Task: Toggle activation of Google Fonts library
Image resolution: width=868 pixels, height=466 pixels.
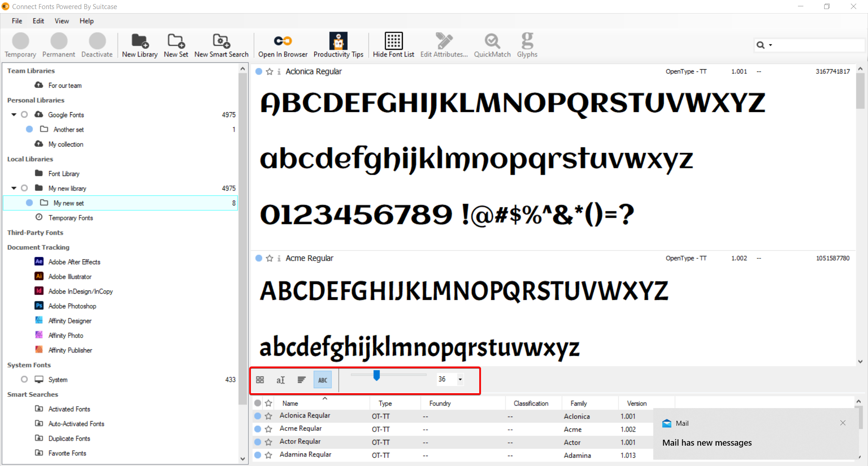Action: pos(24,114)
